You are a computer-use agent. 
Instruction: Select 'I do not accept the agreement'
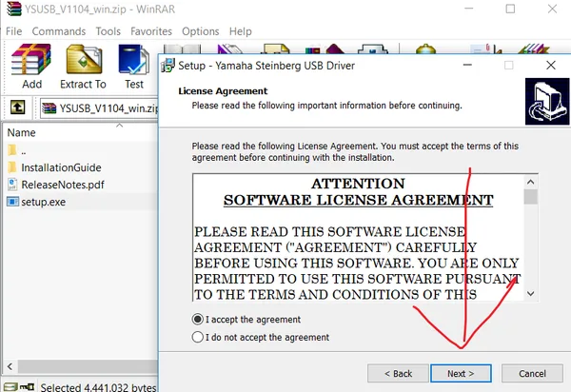[197, 337]
